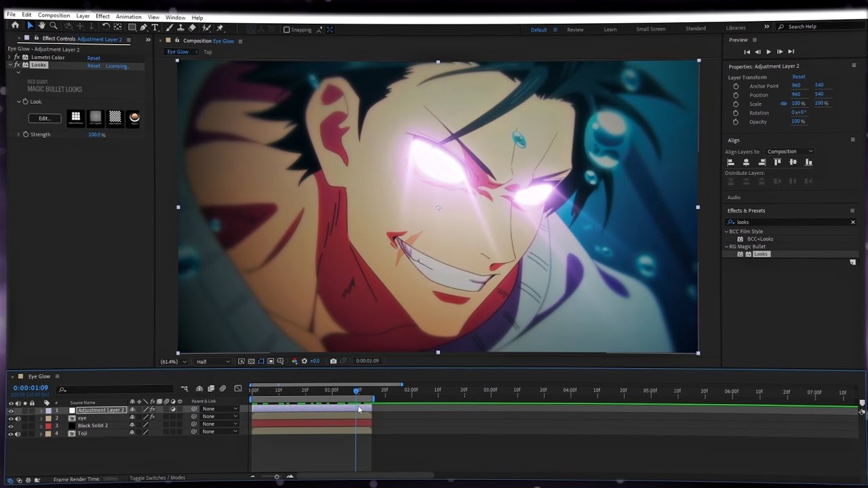Viewport: 868px width, 488px height.
Task: Click Align Left icon in Align panel
Action: 731,162
